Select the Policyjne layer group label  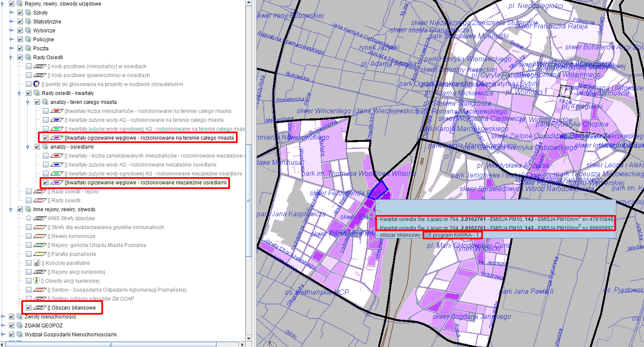click(x=43, y=40)
